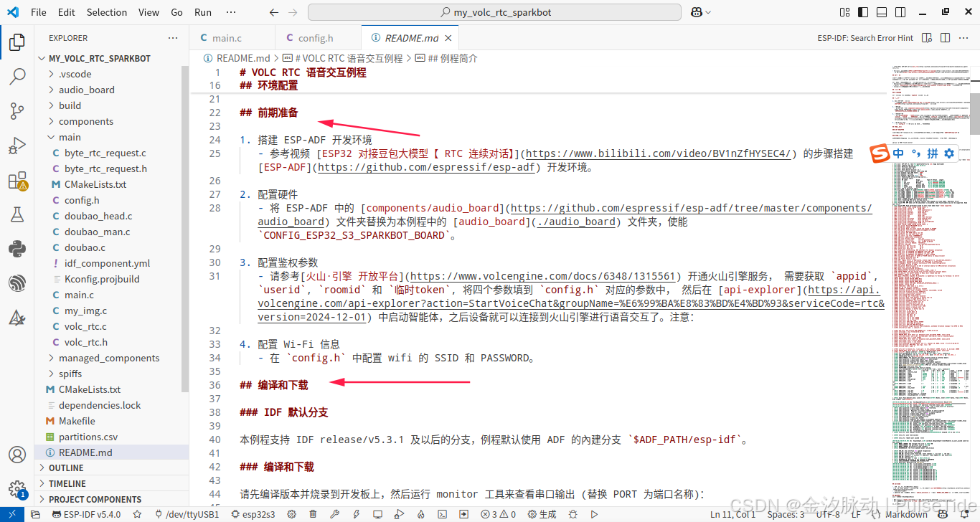Open the Extensions view
Image resolution: width=980 pixels, height=522 pixels.
pos(17,181)
